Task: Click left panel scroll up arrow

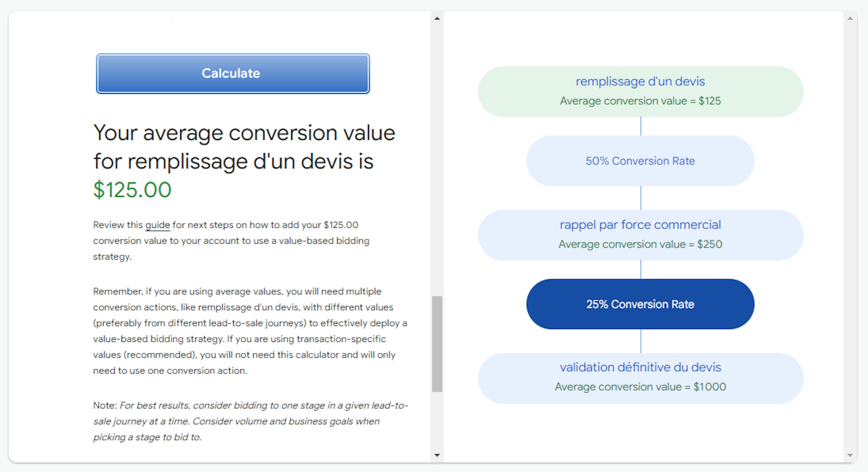Action: point(437,19)
